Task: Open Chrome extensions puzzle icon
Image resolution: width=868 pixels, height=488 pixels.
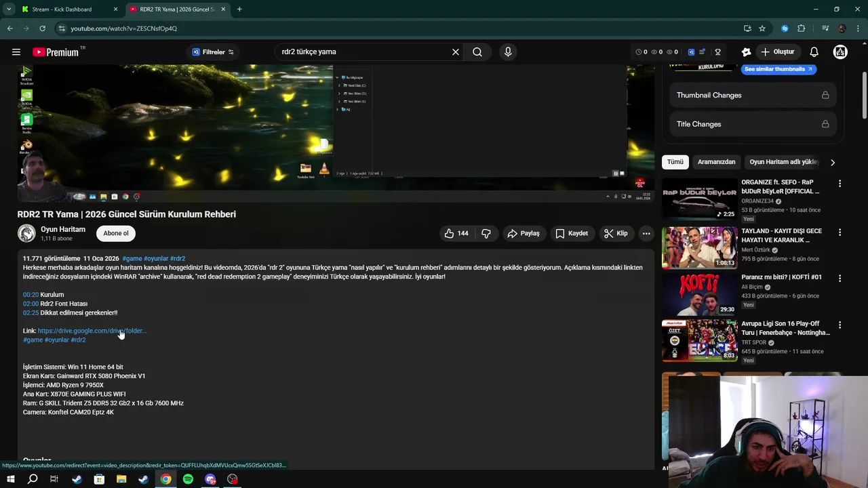Action: pyautogui.click(x=802, y=28)
